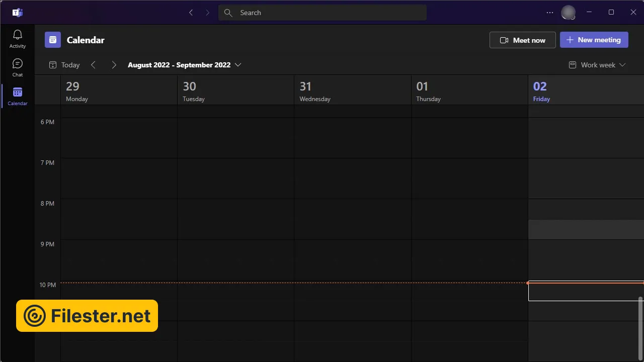The height and width of the screenshot is (362, 644).
Task: Click the vertical calendar scrollbar
Action: click(640, 327)
